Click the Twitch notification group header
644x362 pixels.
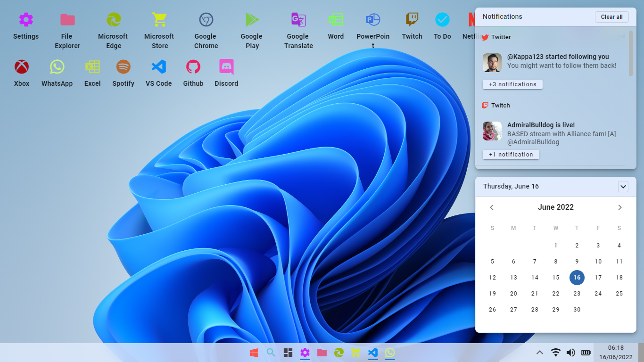coord(496,106)
